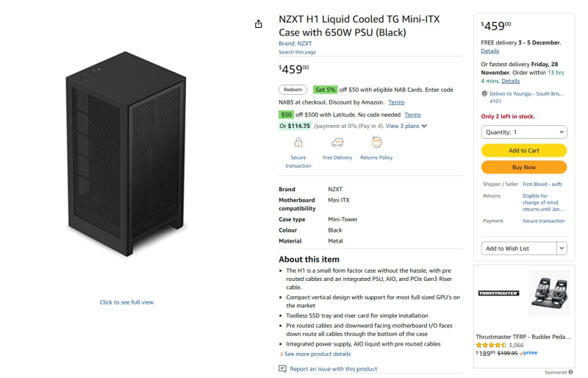Click the Thrustmaster star rating

491,344
